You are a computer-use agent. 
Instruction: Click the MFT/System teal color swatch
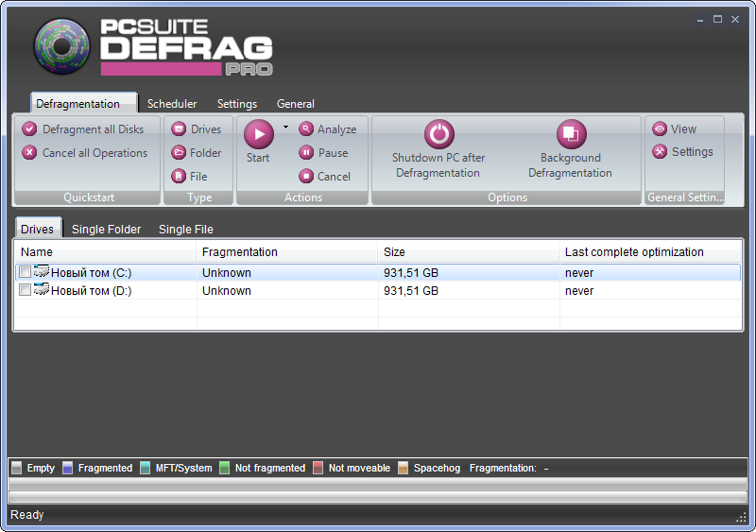(146, 468)
